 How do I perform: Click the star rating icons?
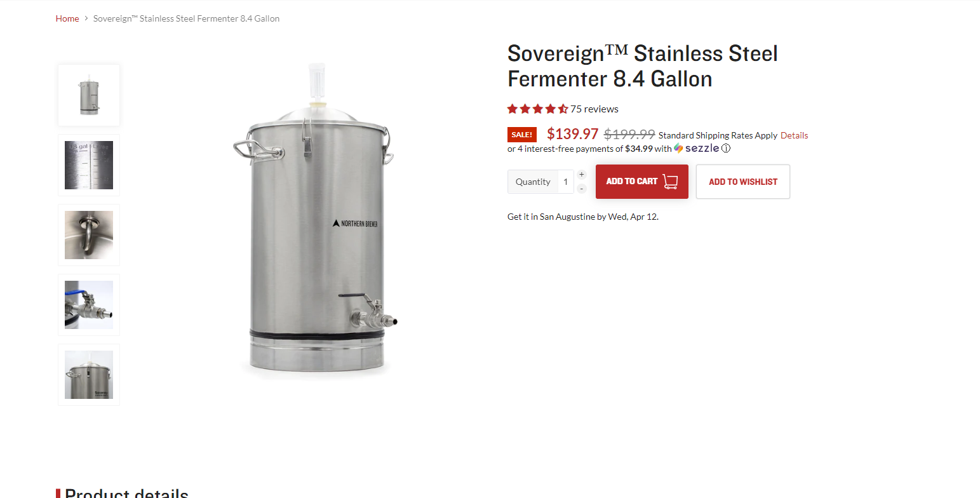537,109
